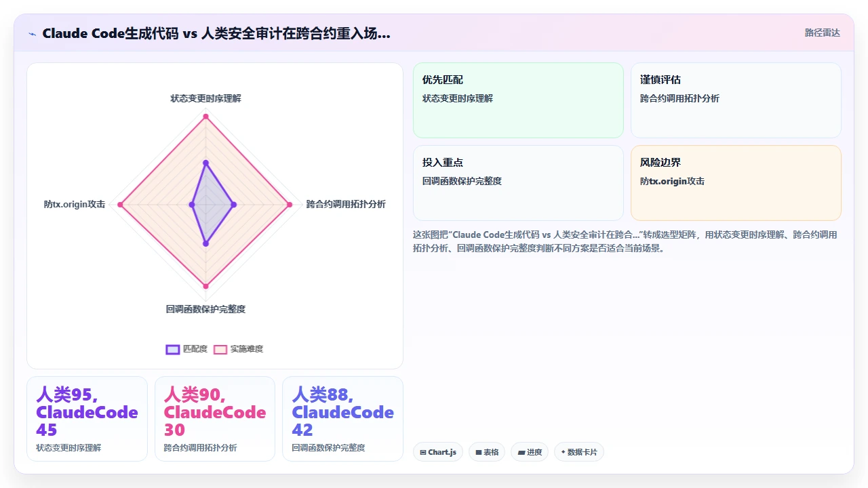Click 跨合约调用拓扑分析 under the 30 stat
The width and height of the screenshot is (868, 488).
point(201,448)
